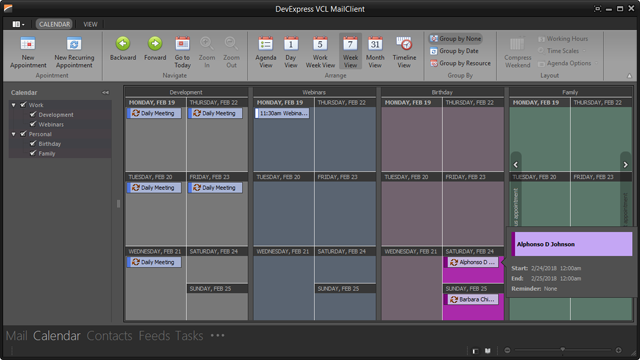The height and width of the screenshot is (360, 640).
Task: Select Family resource header
Action: coord(570,92)
